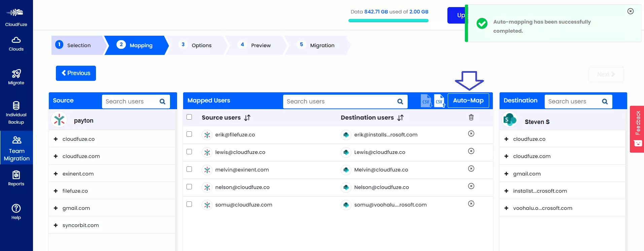Sort by Destination users
Screen dimensions: 644x251
click(400, 118)
